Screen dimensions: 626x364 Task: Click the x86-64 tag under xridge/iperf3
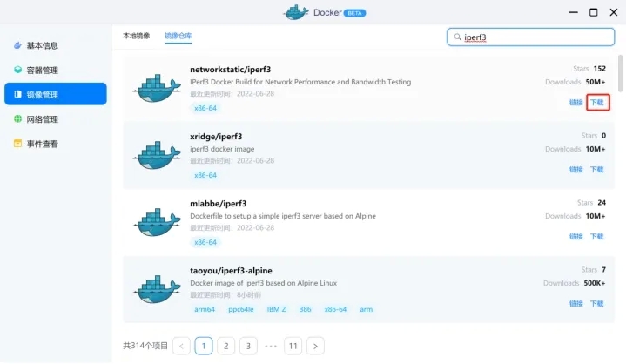(x=205, y=175)
